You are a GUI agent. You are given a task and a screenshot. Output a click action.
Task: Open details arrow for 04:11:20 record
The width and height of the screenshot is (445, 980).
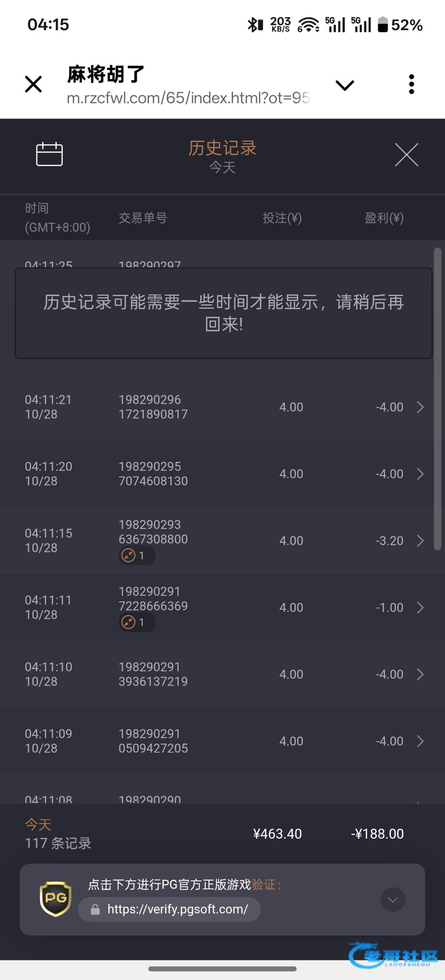(x=420, y=474)
